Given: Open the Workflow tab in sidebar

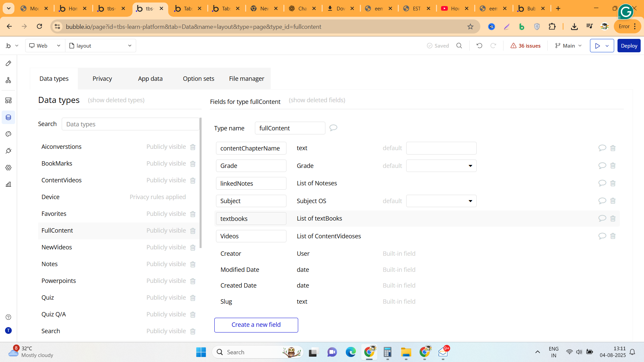Looking at the screenshot, I should [x=8, y=80].
